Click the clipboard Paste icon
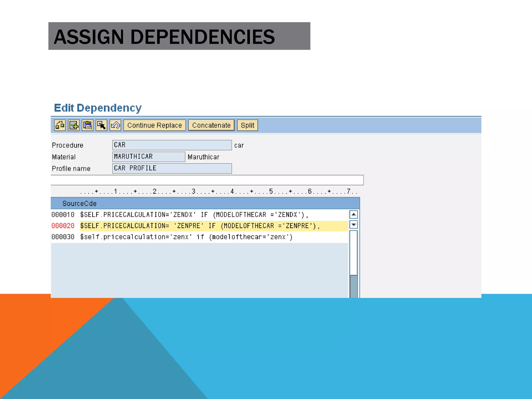 coord(88,125)
